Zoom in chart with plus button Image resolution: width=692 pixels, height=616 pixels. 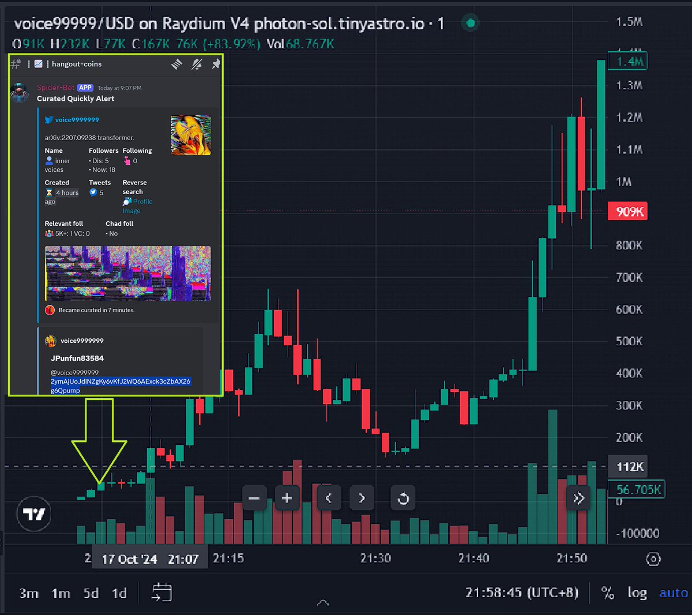point(287,498)
